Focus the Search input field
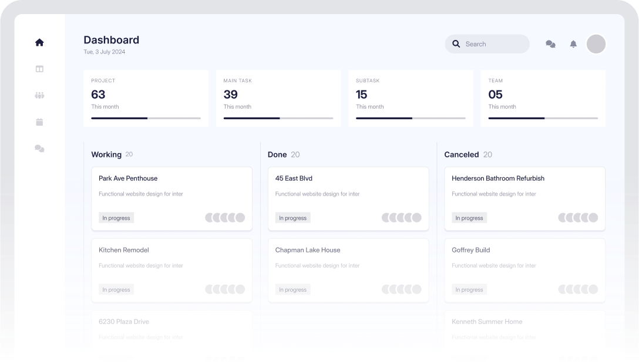 (487, 44)
